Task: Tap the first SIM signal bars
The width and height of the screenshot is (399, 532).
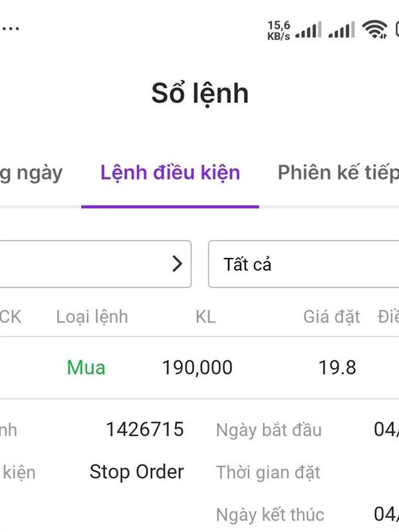Action: tap(309, 29)
